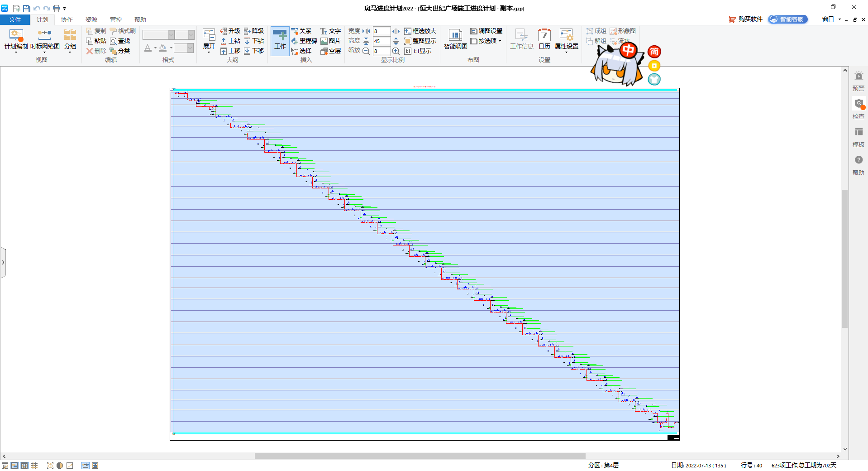Screen dimensions: 868x471
Task: Click 下钻 drill down
Action: [254, 41]
